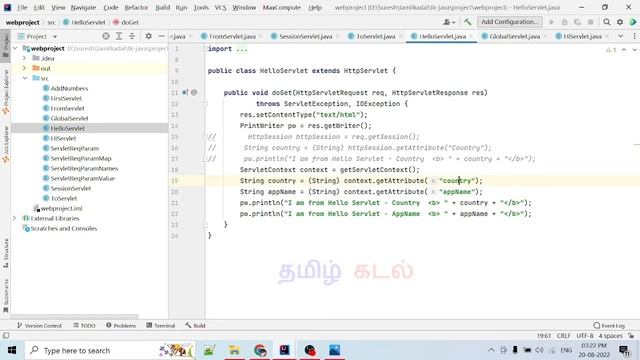Expand the folded import block
Image resolution: width=640 pixels, height=360 pixels.
coord(242,49)
